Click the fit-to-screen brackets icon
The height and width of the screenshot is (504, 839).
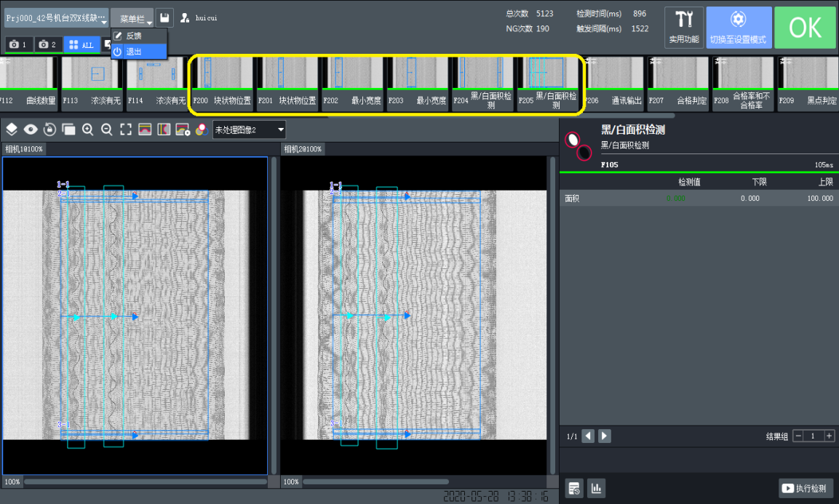pyautogui.click(x=126, y=129)
